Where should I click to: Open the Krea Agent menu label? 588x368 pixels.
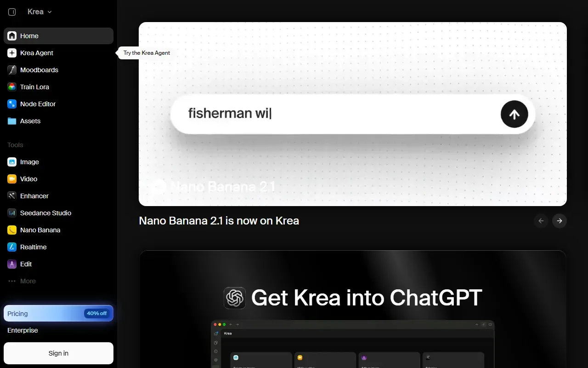click(37, 53)
